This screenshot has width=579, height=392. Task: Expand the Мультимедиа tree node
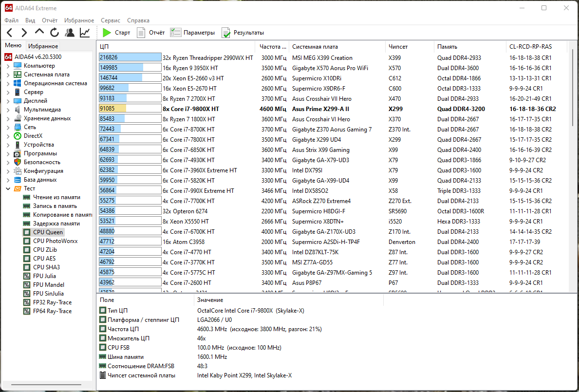click(8, 110)
